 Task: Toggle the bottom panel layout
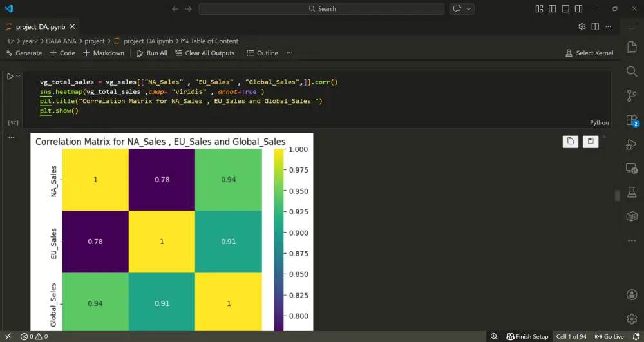[565, 9]
